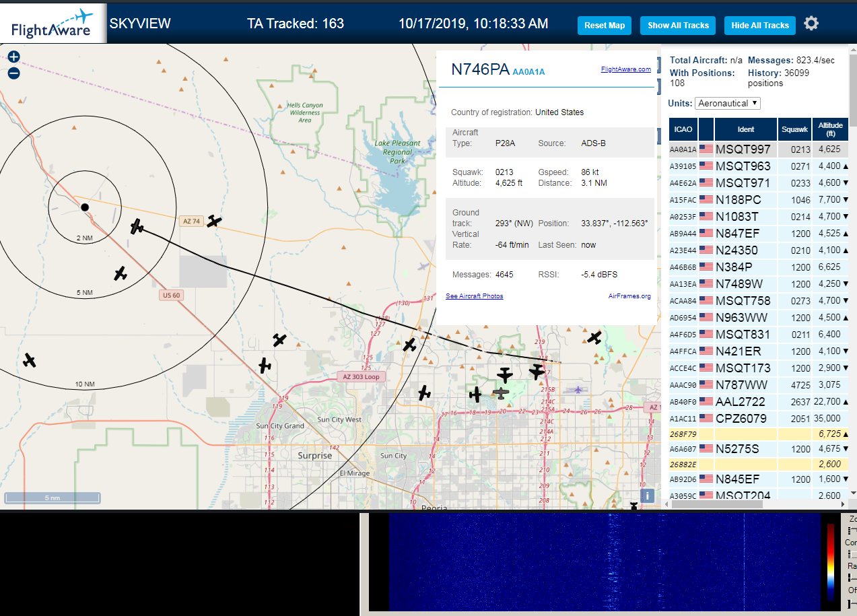Sort table by Squawk column header
The image size is (857, 616).
794,129
